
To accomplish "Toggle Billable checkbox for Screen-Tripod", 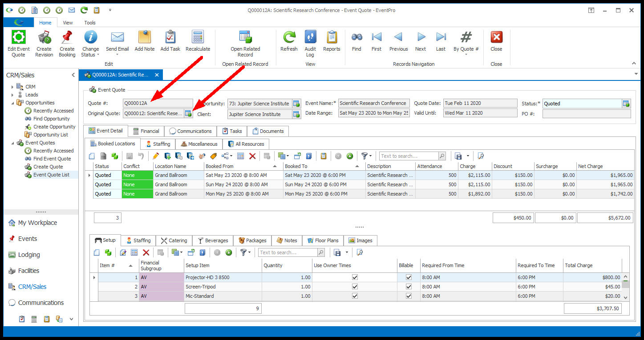I will [x=409, y=287].
